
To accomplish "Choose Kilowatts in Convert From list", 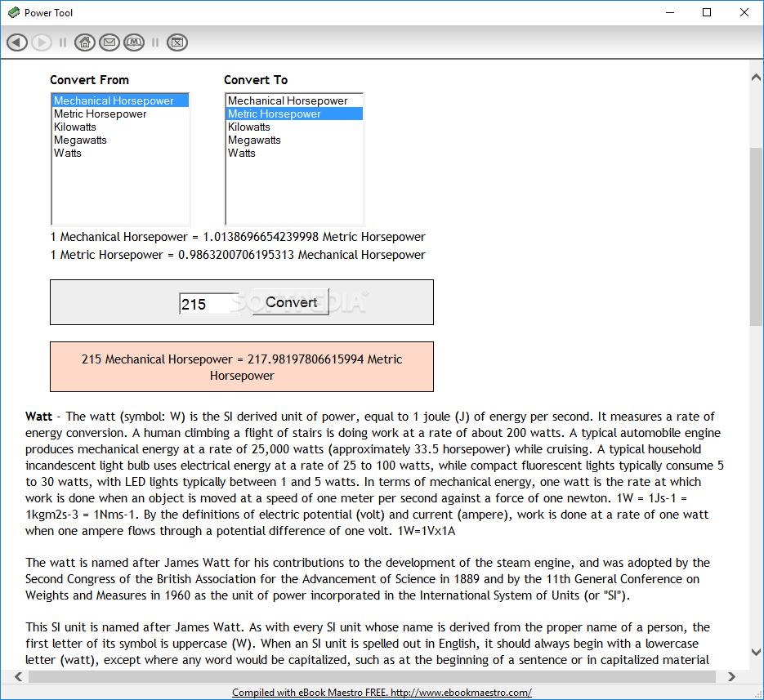I will (x=120, y=127).
